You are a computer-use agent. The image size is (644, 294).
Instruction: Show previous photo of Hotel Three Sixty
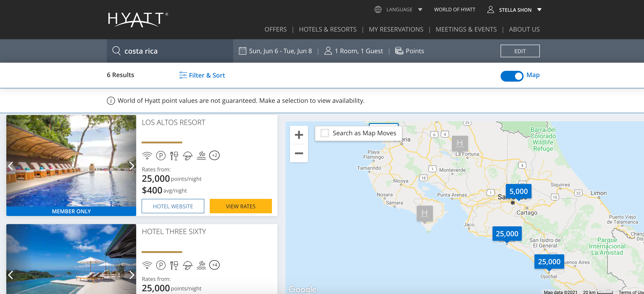coord(11,275)
